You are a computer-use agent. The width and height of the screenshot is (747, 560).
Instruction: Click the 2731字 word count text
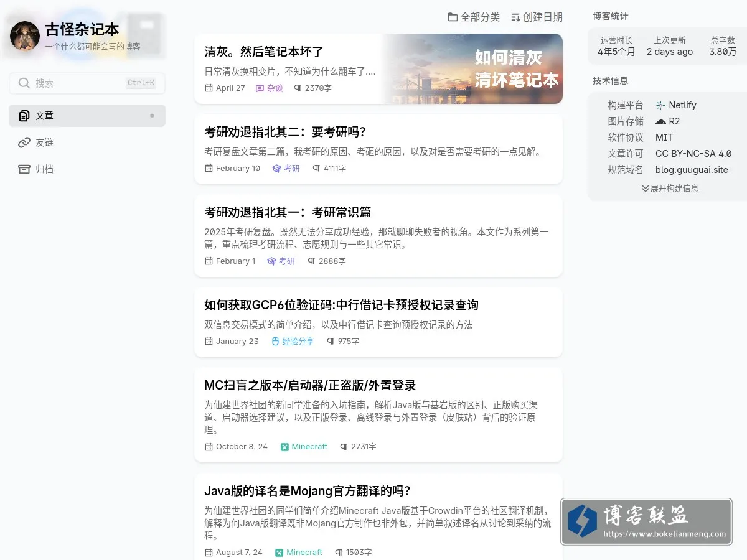(364, 447)
